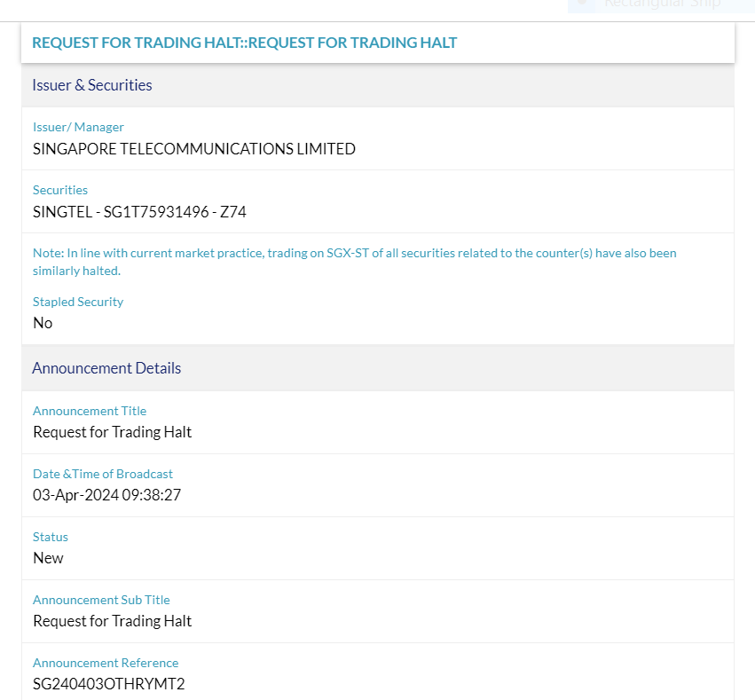
Task: Click the 'Announcement Title' label
Action: click(90, 411)
